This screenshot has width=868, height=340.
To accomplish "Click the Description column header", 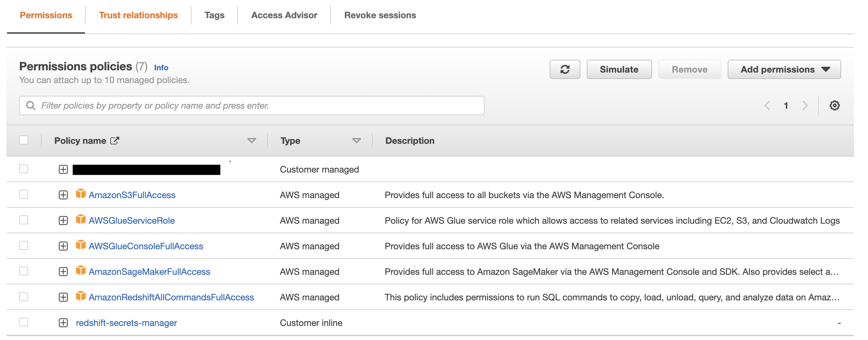I will pyautogui.click(x=410, y=141).
